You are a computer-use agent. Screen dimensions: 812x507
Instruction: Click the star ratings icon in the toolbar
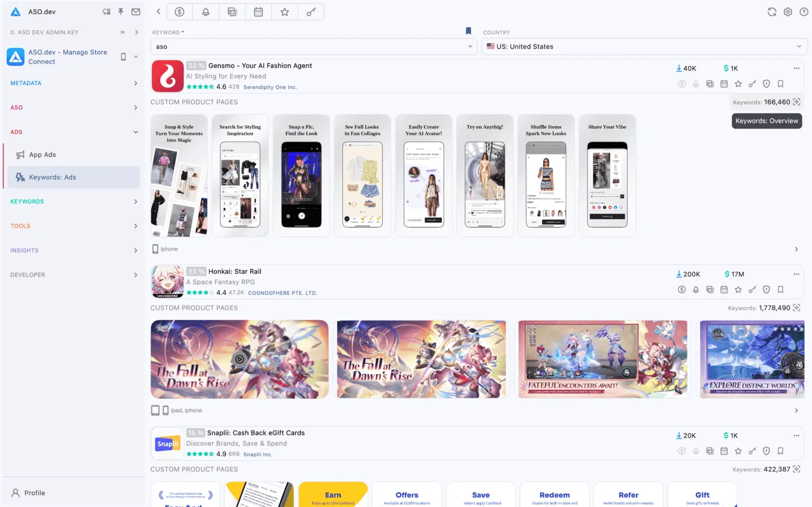284,11
